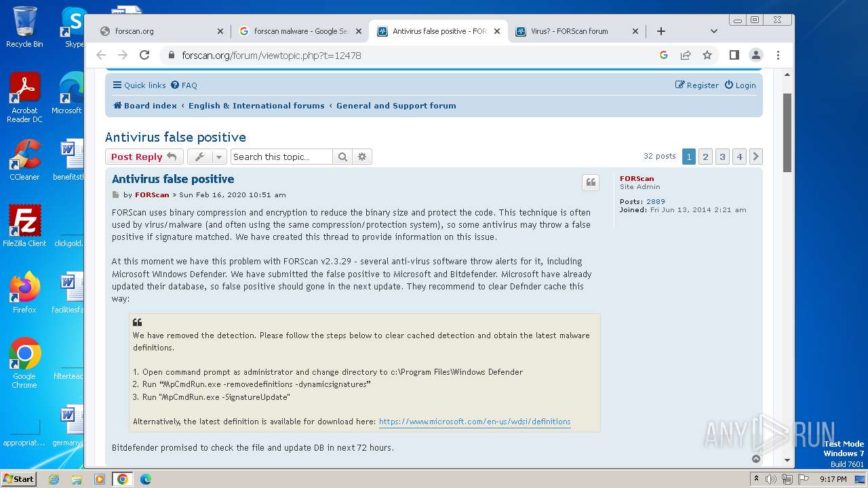Open Acrobat Reader DC desktop icon
The width and height of the screenshot is (868, 488).
pyautogui.click(x=24, y=98)
